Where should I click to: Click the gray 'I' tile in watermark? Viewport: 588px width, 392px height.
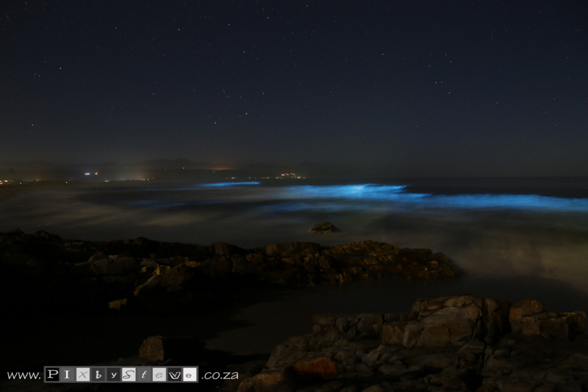[x=67, y=374]
